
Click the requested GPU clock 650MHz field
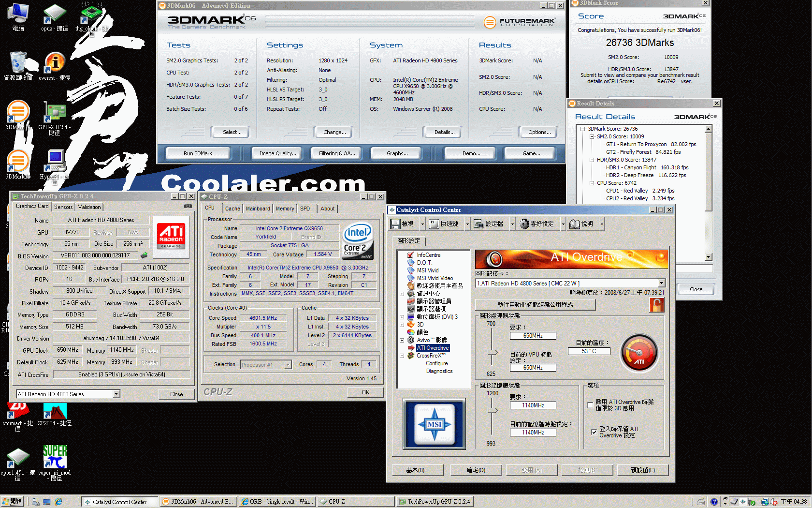533,336
